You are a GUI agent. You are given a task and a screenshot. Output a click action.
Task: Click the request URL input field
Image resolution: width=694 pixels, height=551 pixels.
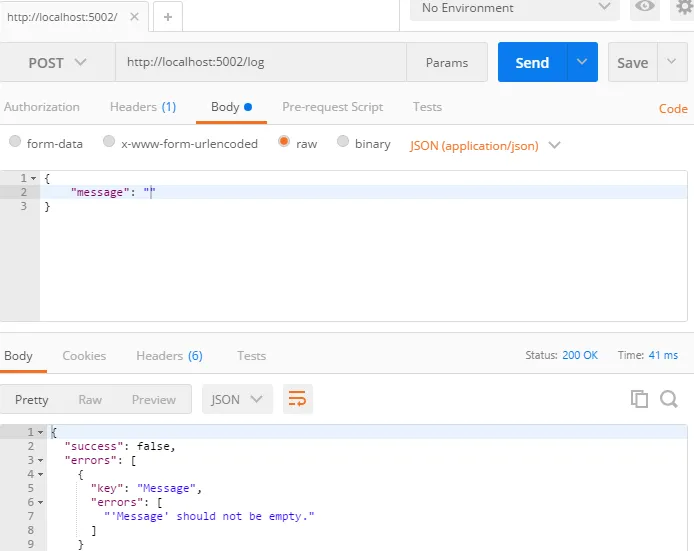(x=260, y=62)
